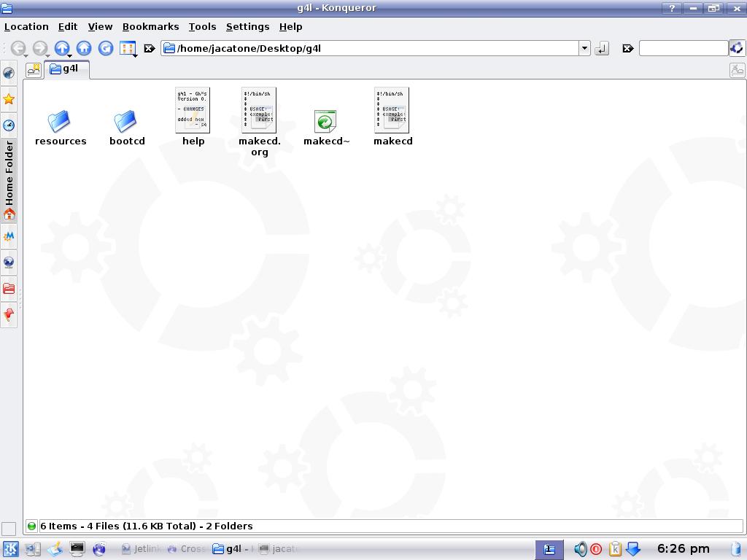
Task: Click the Go button beside location bar
Action: [602, 48]
